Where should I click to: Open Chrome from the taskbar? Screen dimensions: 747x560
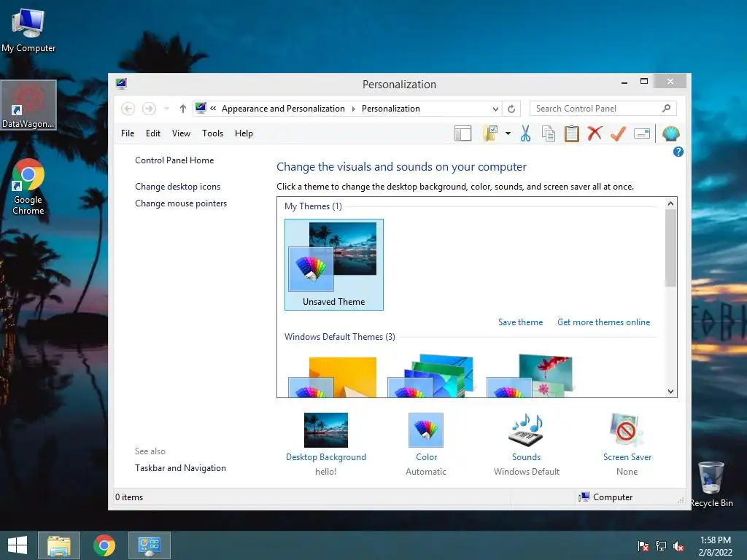[x=104, y=545]
